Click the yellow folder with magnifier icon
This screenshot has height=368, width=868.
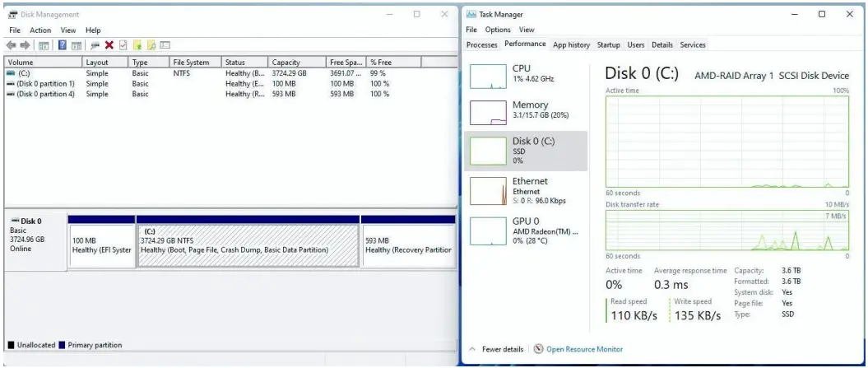pos(151,45)
